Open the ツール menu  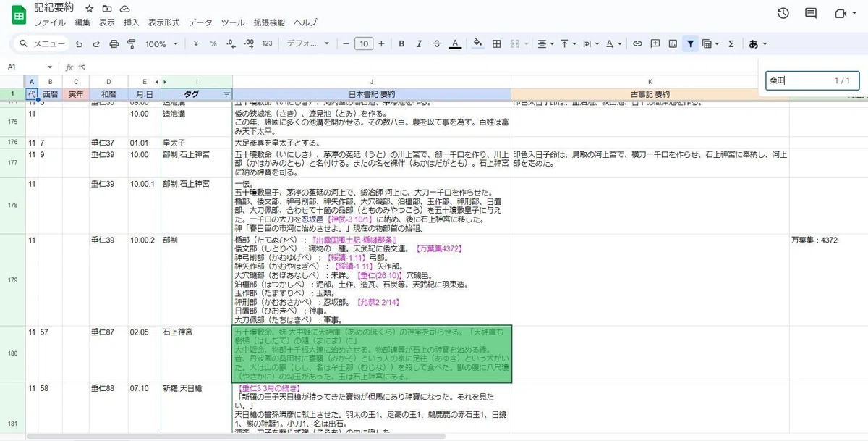click(233, 22)
